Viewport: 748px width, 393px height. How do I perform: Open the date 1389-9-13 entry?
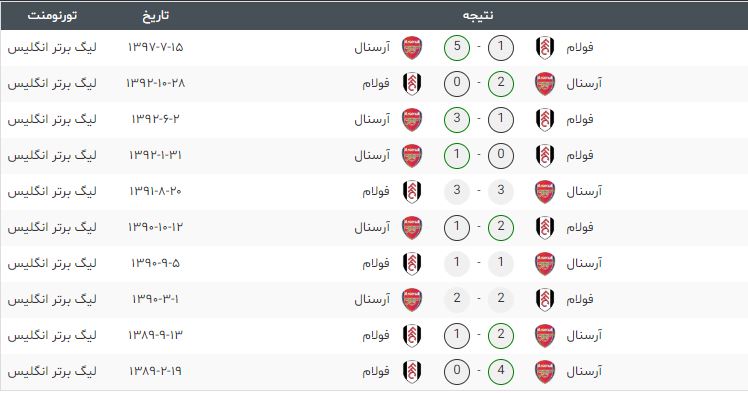(x=156, y=335)
